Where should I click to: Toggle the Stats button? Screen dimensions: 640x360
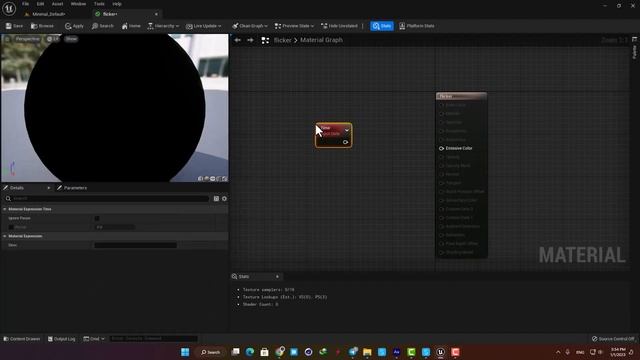[382, 26]
